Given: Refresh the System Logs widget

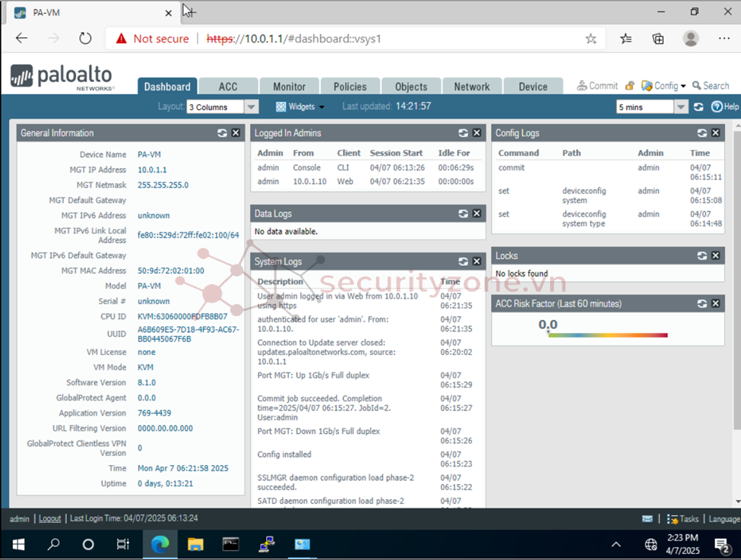Looking at the screenshot, I should pos(463,261).
